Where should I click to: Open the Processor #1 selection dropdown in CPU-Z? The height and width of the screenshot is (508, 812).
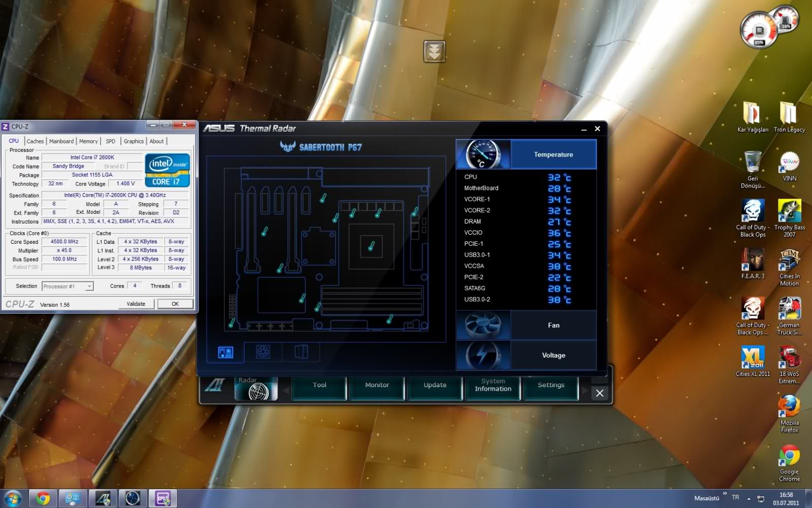67,287
